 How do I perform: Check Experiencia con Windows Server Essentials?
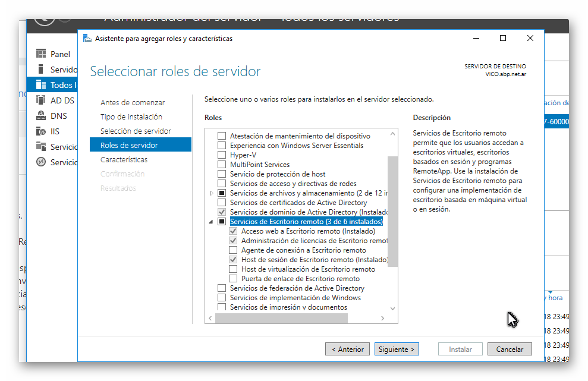[222, 146]
